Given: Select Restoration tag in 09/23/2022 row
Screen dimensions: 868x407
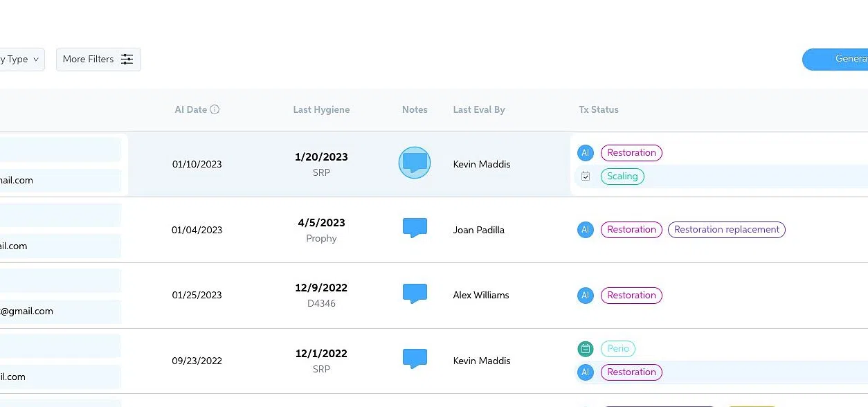Looking at the screenshot, I should 631,372.
